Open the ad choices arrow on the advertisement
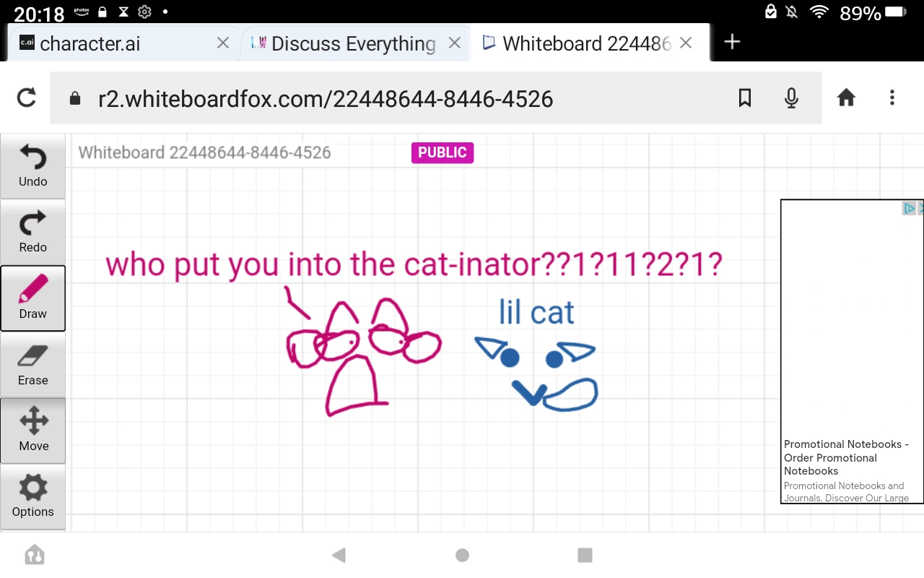924x578 pixels. [910, 208]
